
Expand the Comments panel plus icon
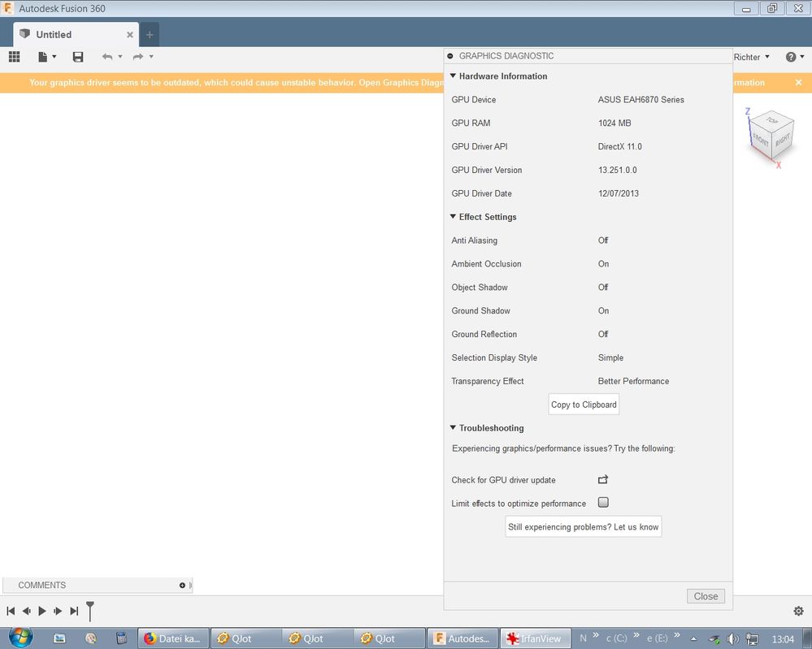[x=182, y=586]
